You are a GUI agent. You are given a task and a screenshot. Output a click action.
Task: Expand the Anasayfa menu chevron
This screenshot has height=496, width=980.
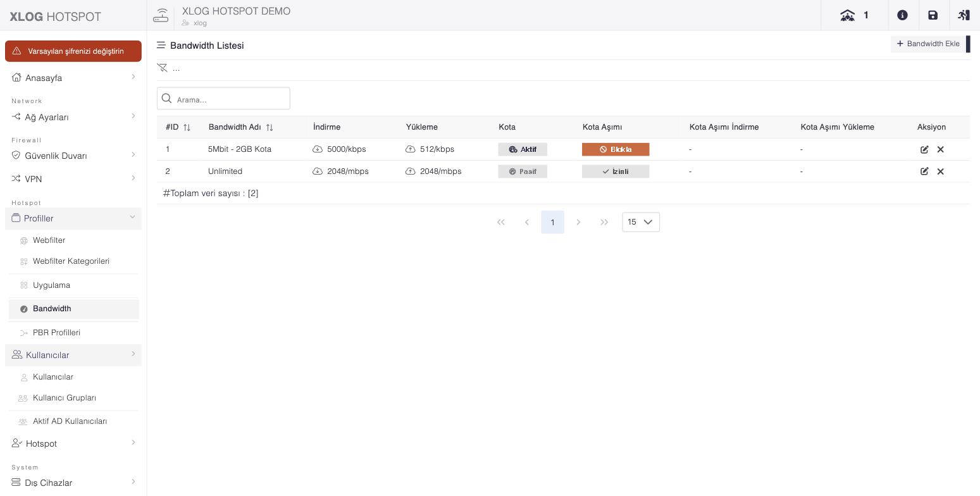[x=133, y=77]
